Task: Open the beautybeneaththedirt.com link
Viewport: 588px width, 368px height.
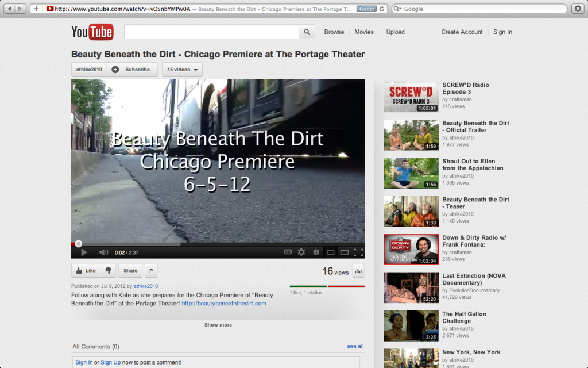Action: tap(224, 304)
